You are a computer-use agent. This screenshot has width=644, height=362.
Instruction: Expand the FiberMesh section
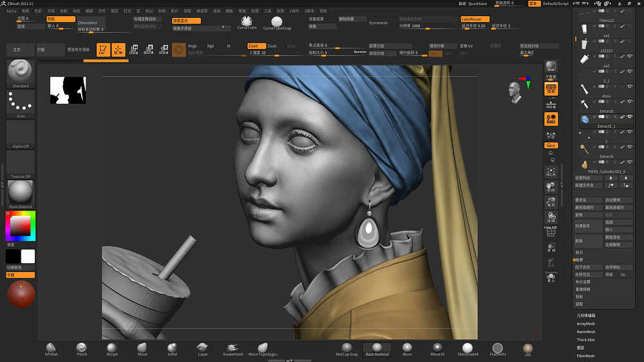coord(585,356)
